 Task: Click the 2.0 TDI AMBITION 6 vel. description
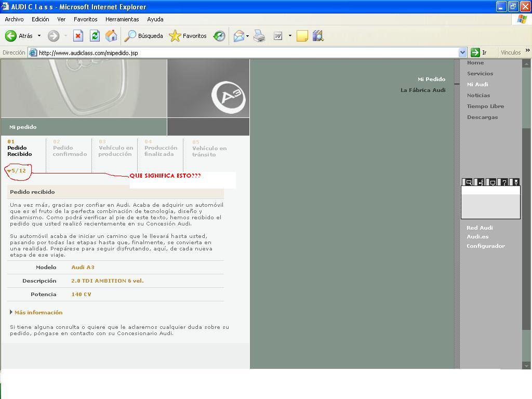108,281
